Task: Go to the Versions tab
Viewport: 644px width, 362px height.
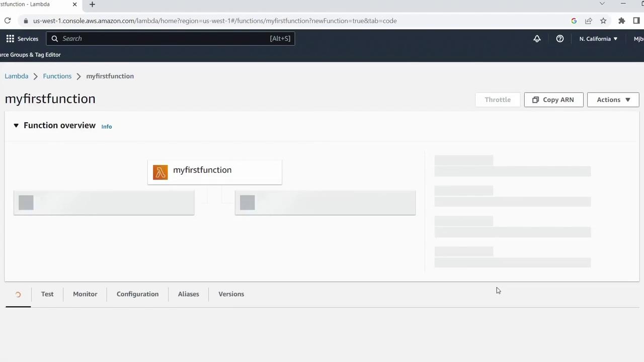Action: coord(231,294)
